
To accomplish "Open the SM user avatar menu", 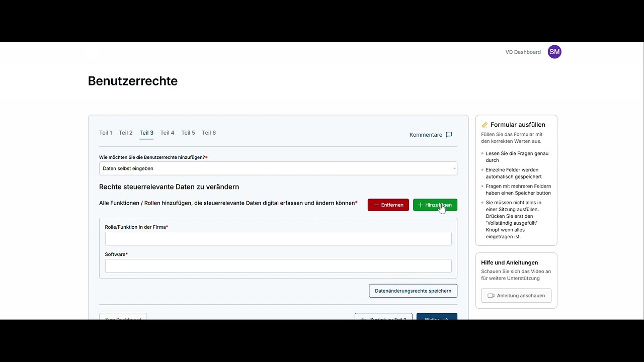I will click(x=554, y=52).
